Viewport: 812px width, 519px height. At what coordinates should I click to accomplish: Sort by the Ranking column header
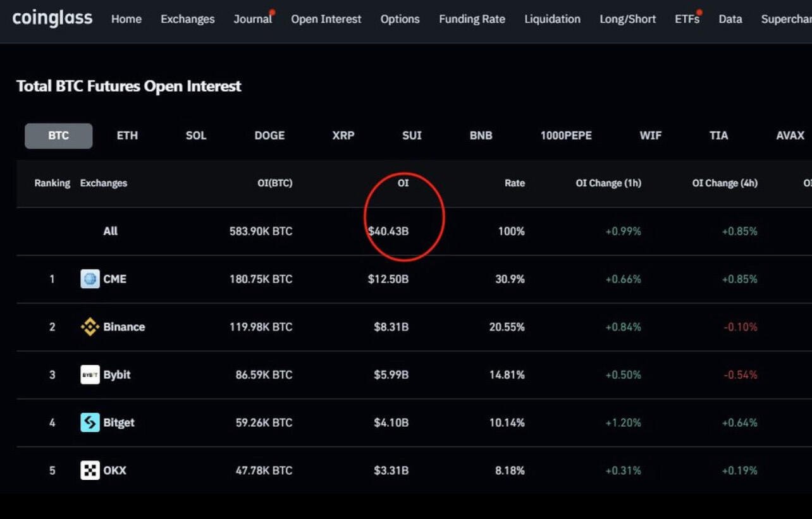pos(52,183)
